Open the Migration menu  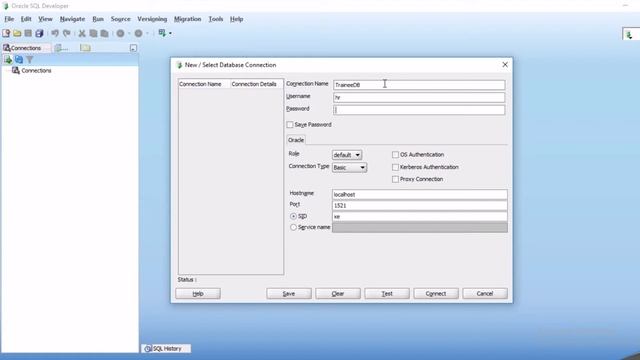187,19
